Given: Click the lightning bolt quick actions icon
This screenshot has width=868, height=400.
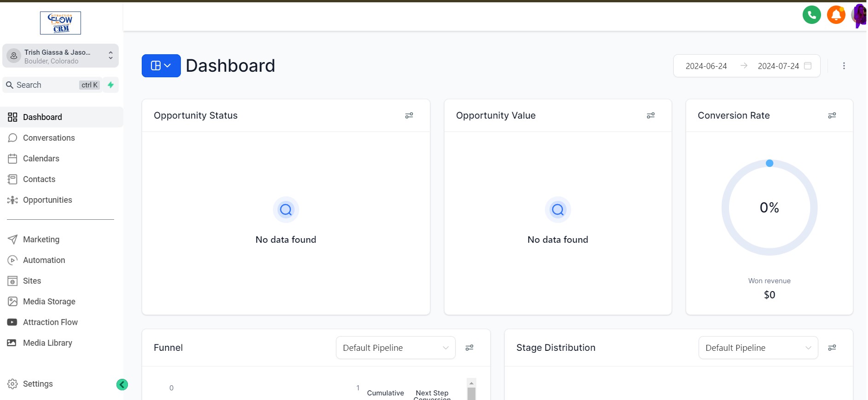Looking at the screenshot, I should tap(110, 85).
